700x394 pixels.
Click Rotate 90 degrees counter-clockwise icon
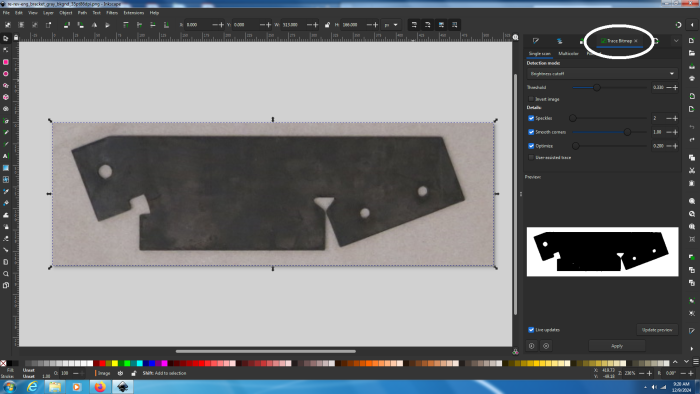point(67,25)
